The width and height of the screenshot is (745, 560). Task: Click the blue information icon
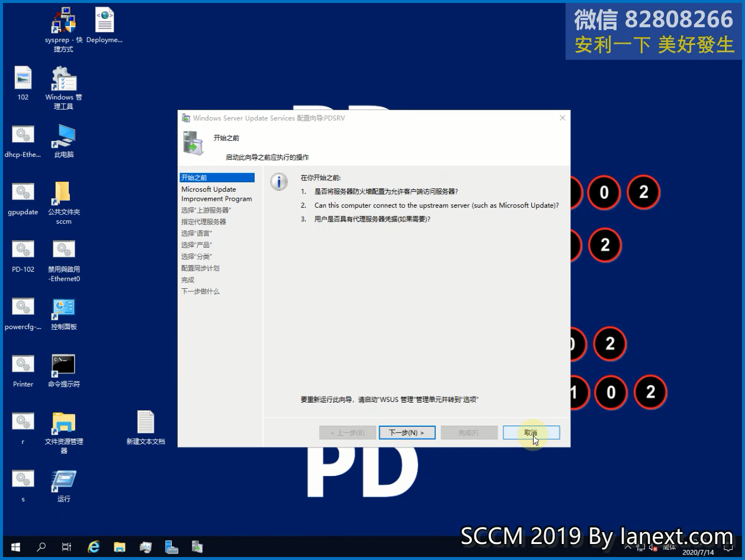tap(279, 181)
